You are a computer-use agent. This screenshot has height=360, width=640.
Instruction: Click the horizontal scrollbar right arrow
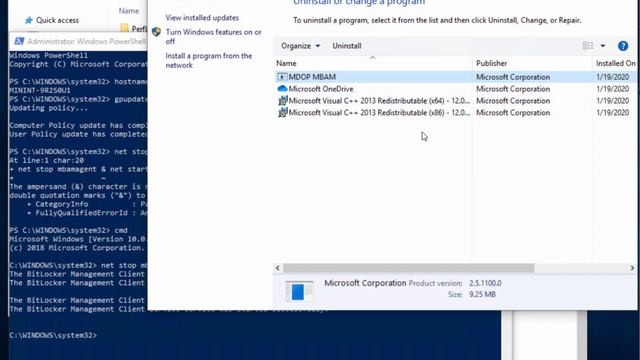(632, 268)
